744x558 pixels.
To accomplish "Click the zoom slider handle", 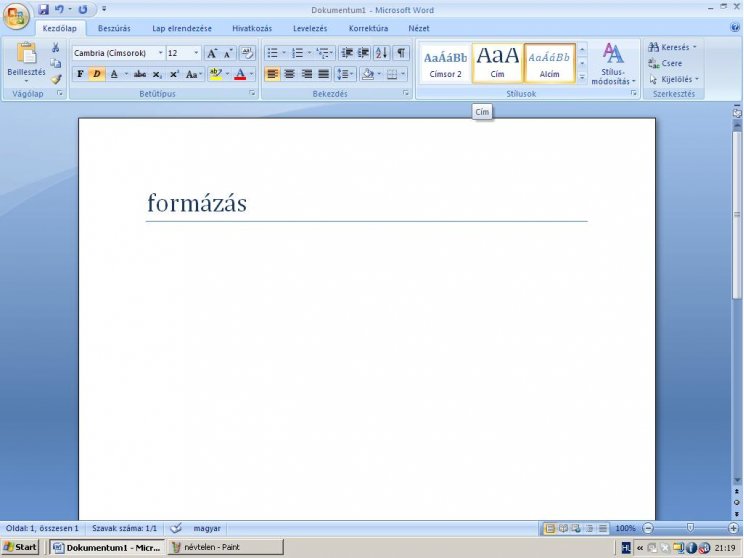I will (690, 528).
